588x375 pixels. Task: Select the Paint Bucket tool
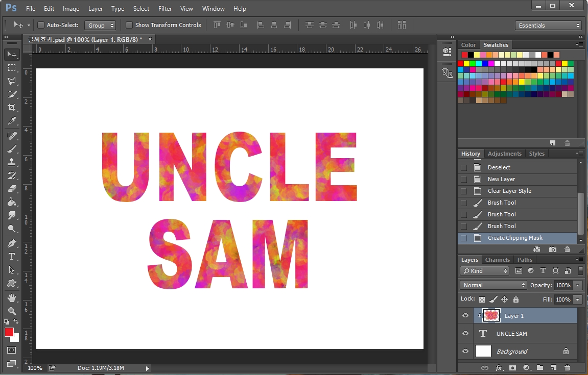click(x=12, y=202)
